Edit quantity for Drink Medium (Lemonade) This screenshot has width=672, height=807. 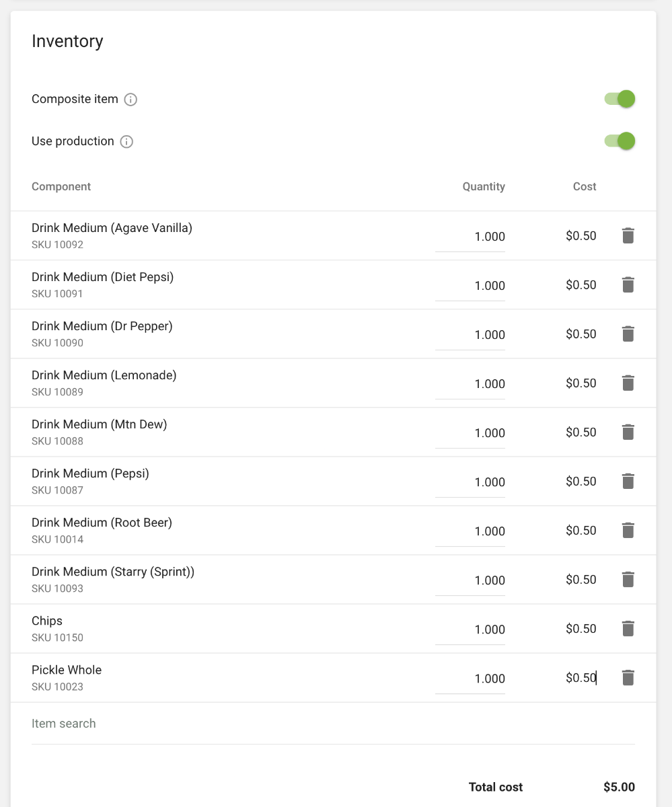point(471,384)
